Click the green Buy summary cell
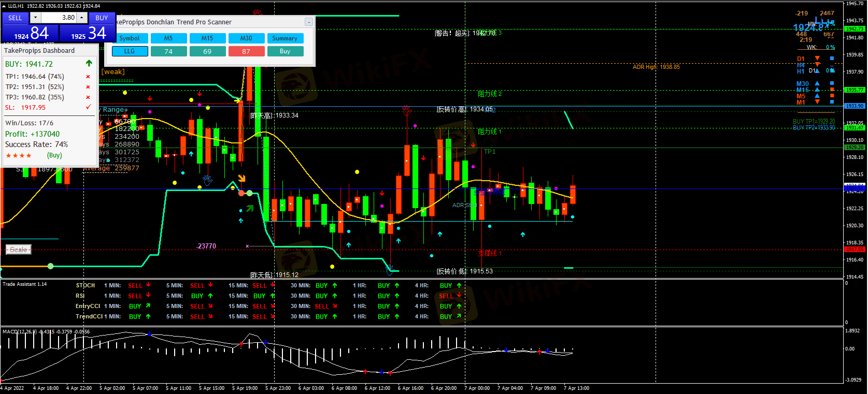The image size is (868, 394). pyautogui.click(x=285, y=51)
